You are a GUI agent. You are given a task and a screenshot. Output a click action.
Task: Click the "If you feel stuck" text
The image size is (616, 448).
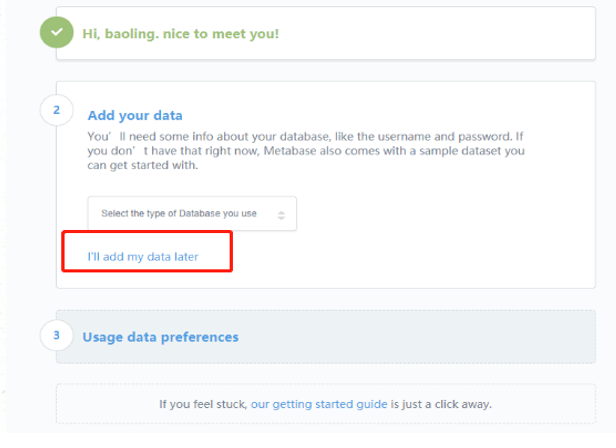[203, 404]
